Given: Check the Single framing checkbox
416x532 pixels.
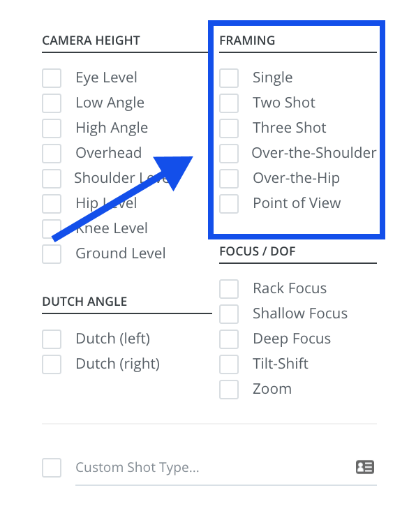Looking at the screenshot, I should tap(229, 78).
